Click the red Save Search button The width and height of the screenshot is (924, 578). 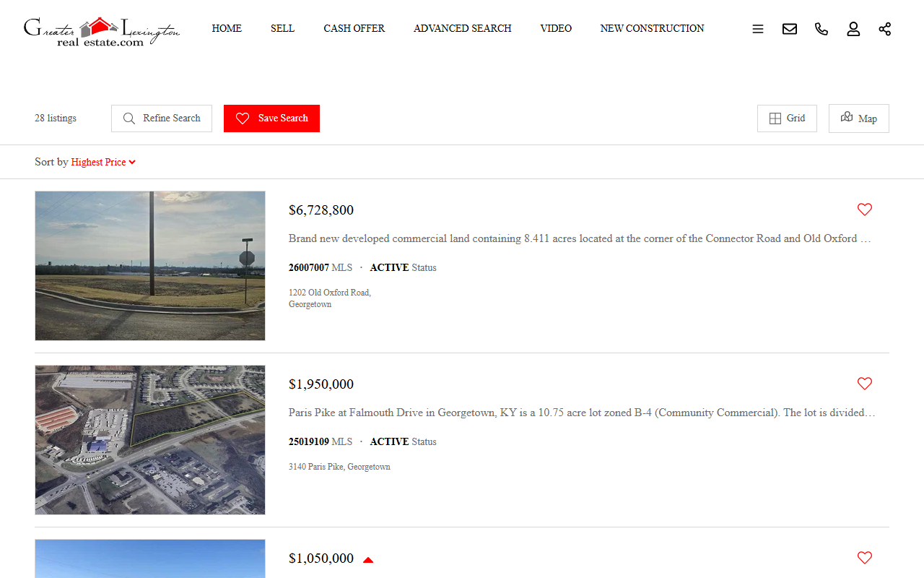(x=271, y=118)
